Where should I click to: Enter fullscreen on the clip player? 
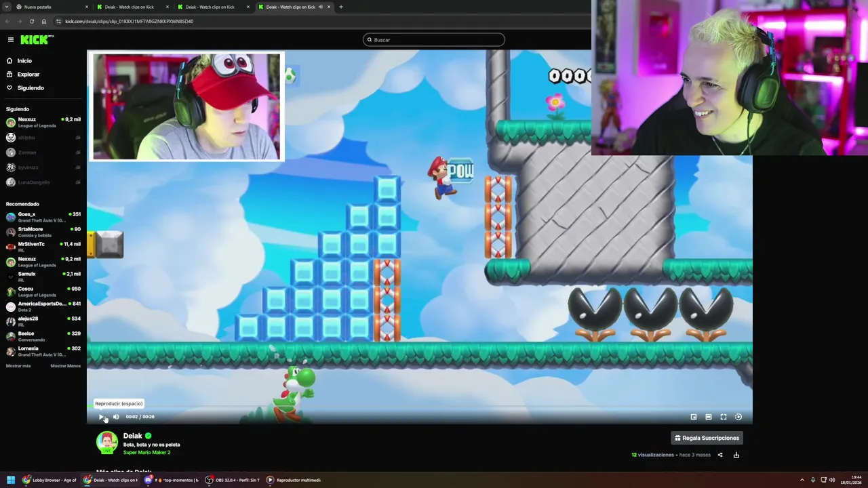pyautogui.click(x=724, y=417)
